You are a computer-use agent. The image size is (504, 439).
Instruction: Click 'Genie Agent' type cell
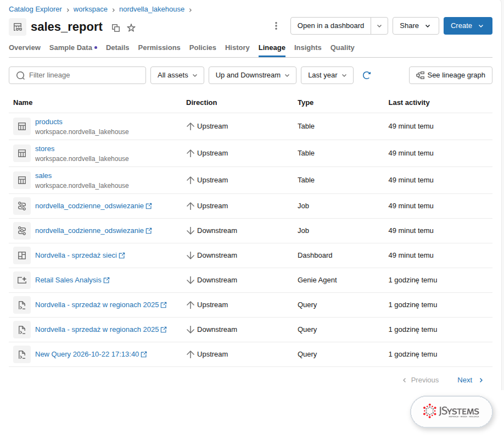click(x=317, y=280)
